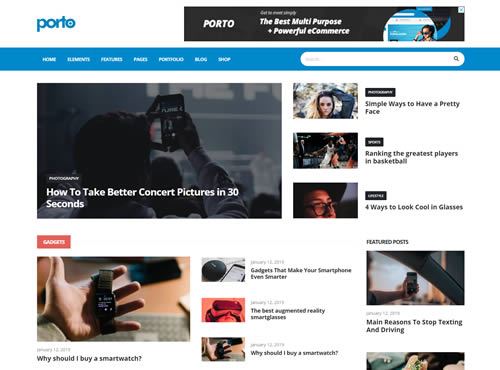Open Gadgets That Make Your Smartphone Even Smarter
The height and width of the screenshot is (370, 500).
(301, 273)
